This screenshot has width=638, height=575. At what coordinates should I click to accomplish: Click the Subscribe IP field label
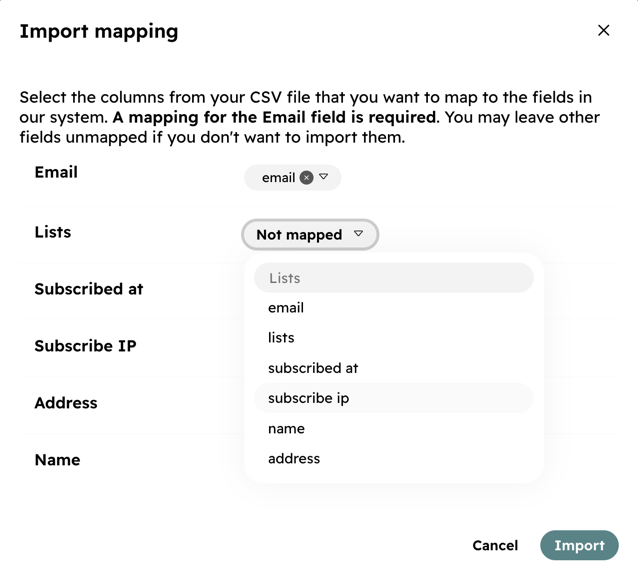click(85, 346)
